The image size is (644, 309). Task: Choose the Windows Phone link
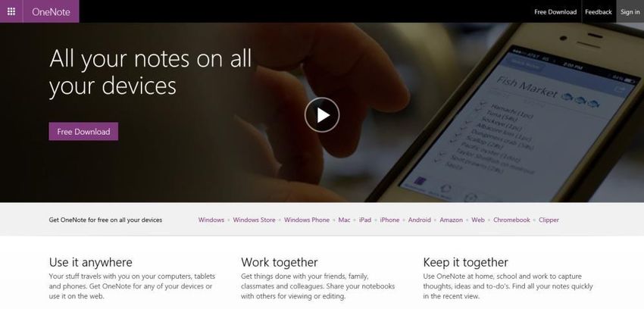click(x=307, y=220)
